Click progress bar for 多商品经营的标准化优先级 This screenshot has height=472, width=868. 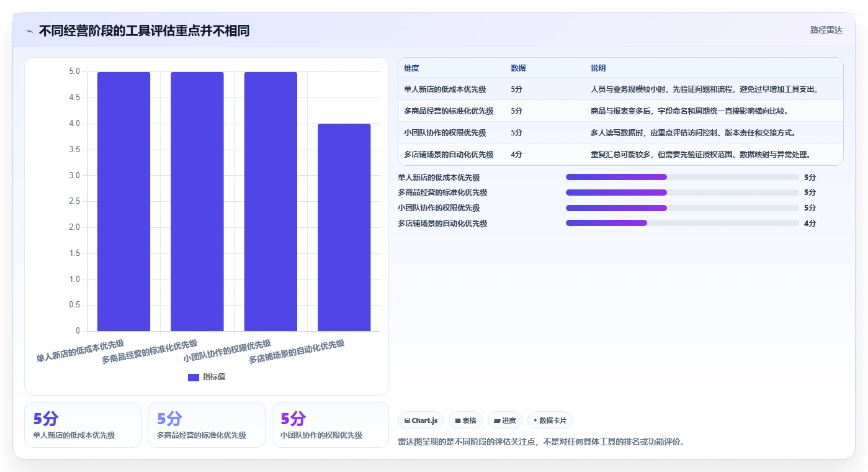click(x=682, y=193)
